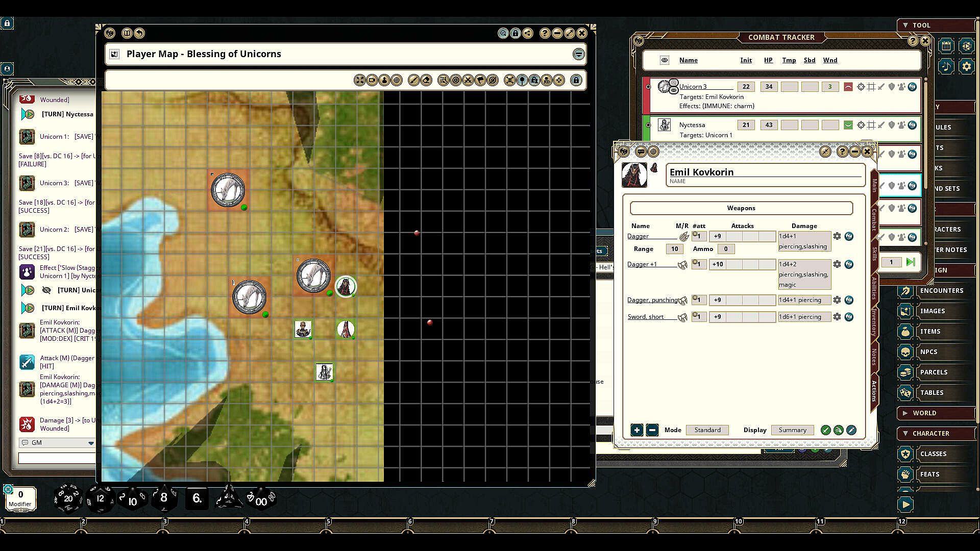
Task: Toggle the eye visibility icon in Combat Tracker header
Action: 664,60
